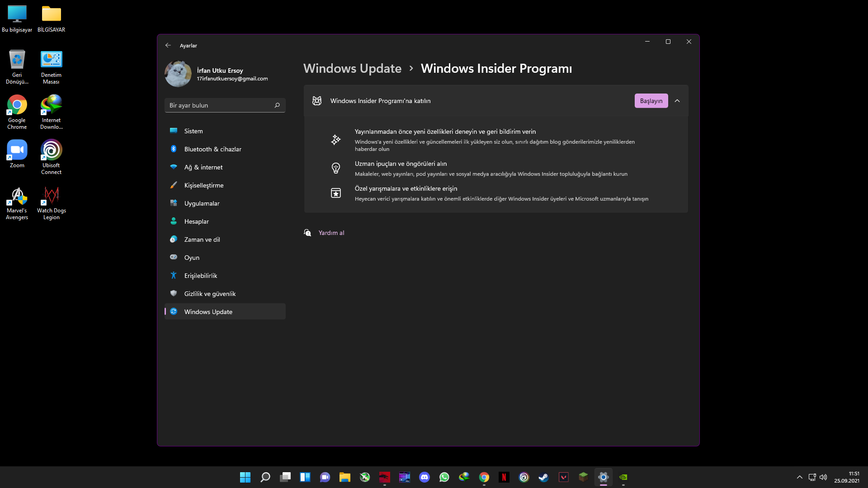Open the volume control in system tray

[823, 477]
